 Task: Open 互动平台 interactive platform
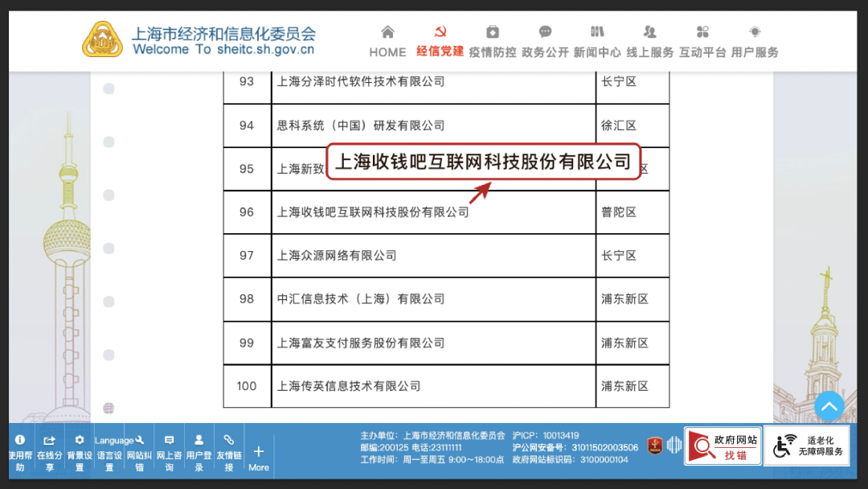(702, 41)
